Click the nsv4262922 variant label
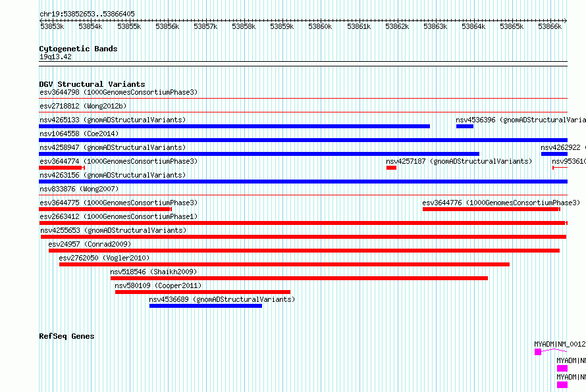586x392 pixels. click(x=560, y=147)
